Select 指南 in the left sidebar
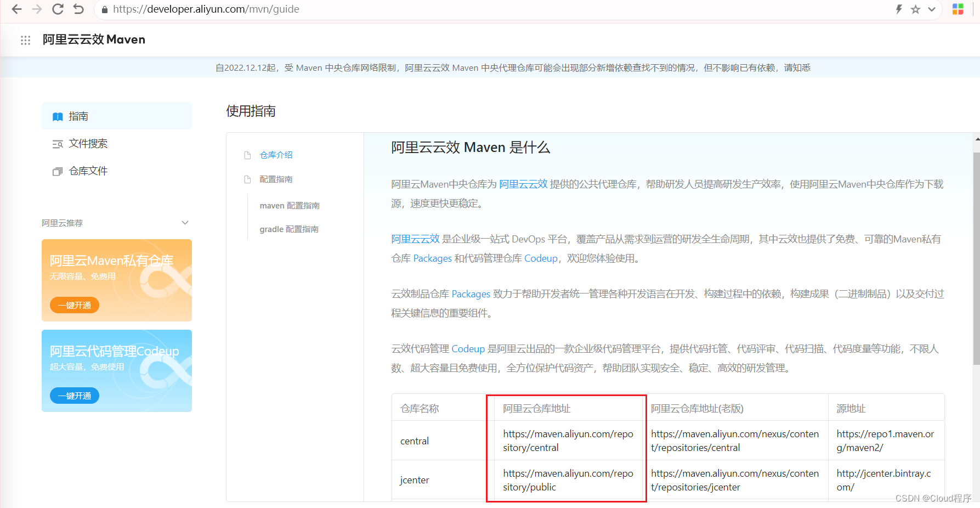The height and width of the screenshot is (508, 980). coord(117,116)
